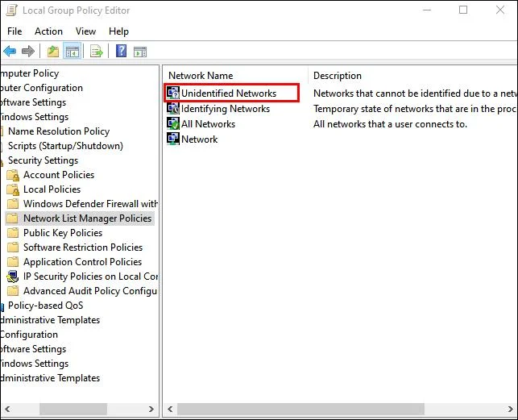518x420 pixels.
Task: Click the Network row icon
Action: 172,139
